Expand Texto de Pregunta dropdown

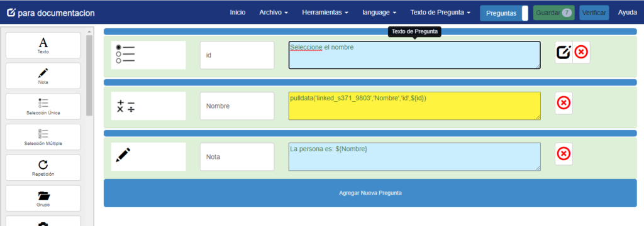point(440,13)
